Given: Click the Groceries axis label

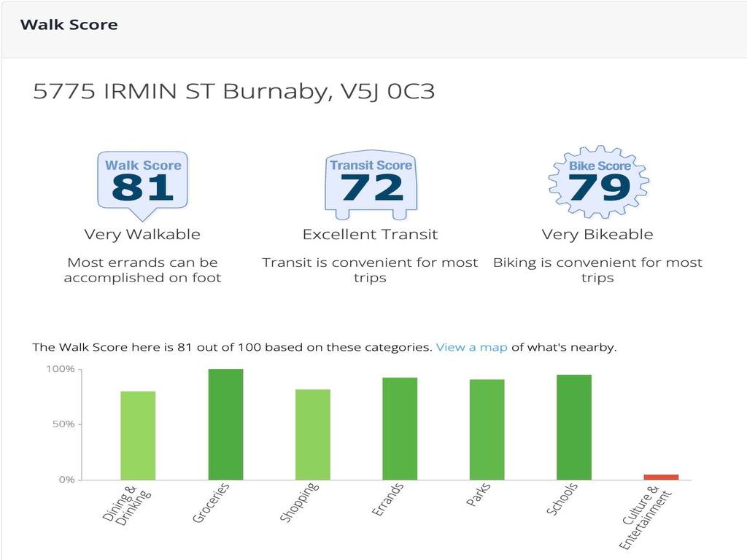Looking at the screenshot, I should [211, 502].
